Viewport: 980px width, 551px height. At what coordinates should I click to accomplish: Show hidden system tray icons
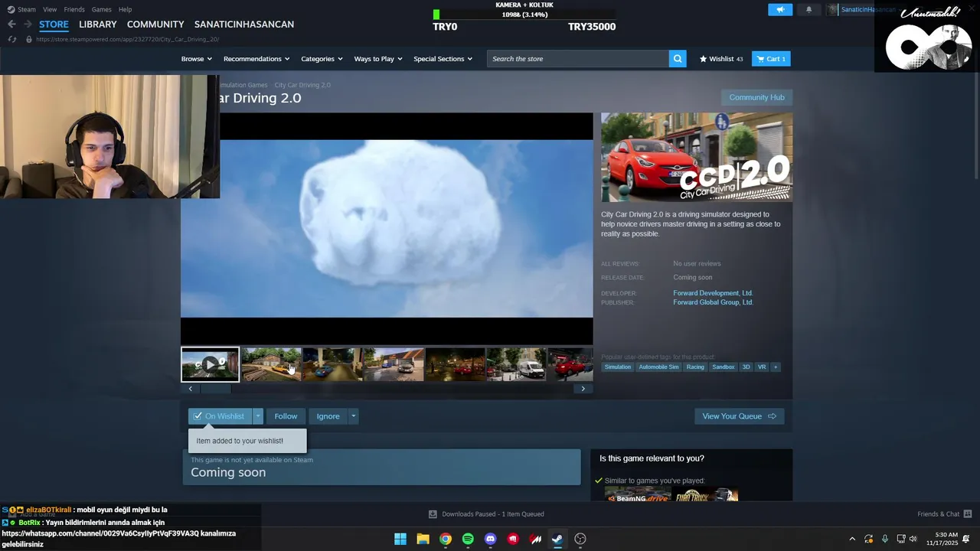click(x=852, y=539)
